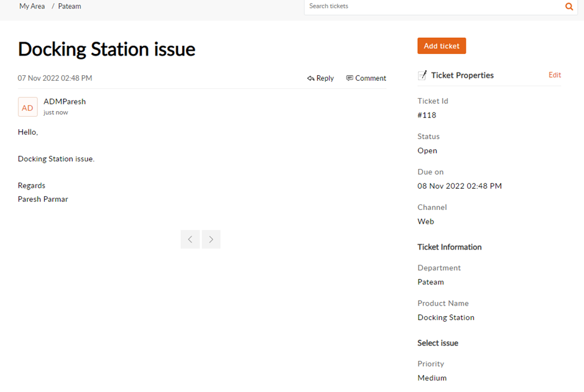584x392 pixels.
Task: Click the orange search magnifier icon
Action: tap(568, 7)
